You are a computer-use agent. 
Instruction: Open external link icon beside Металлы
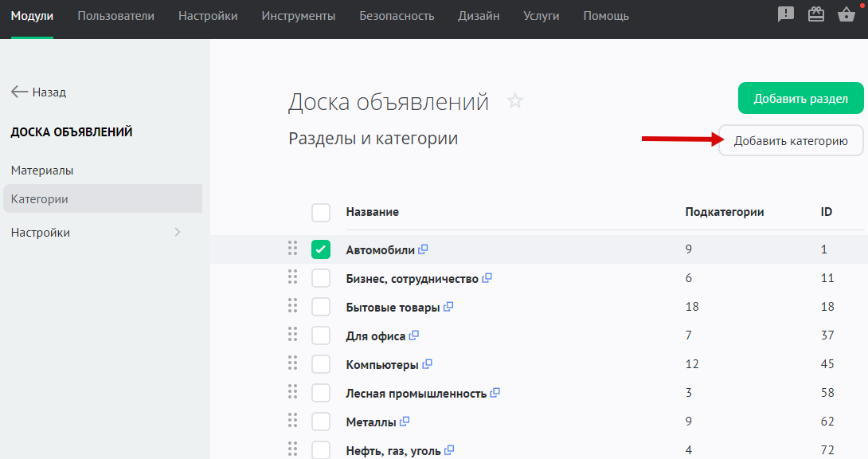pyautogui.click(x=405, y=422)
